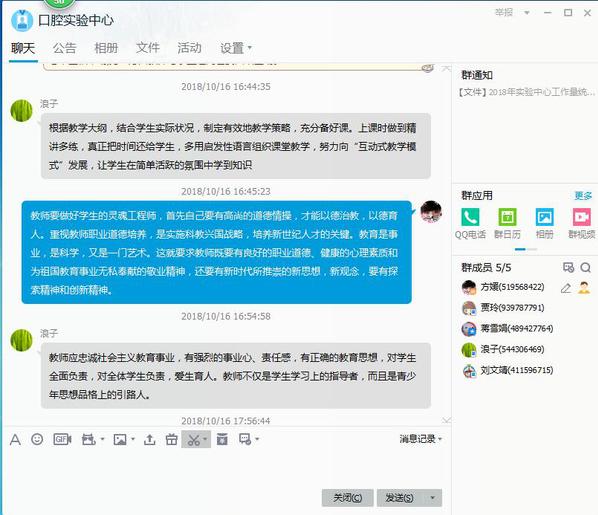Viewport: 598px width, 515px height.
Task: Expand the 设置 dropdown menu
Action: tap(236, 48)
